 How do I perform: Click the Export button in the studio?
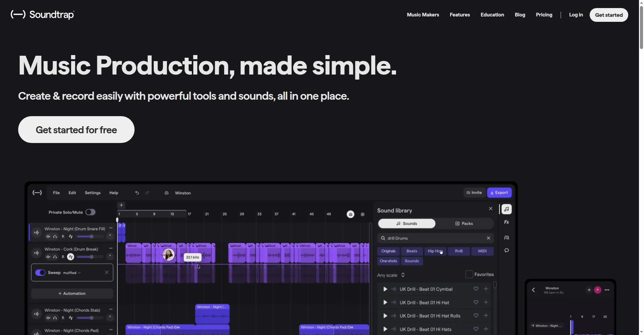coord(499,193)
